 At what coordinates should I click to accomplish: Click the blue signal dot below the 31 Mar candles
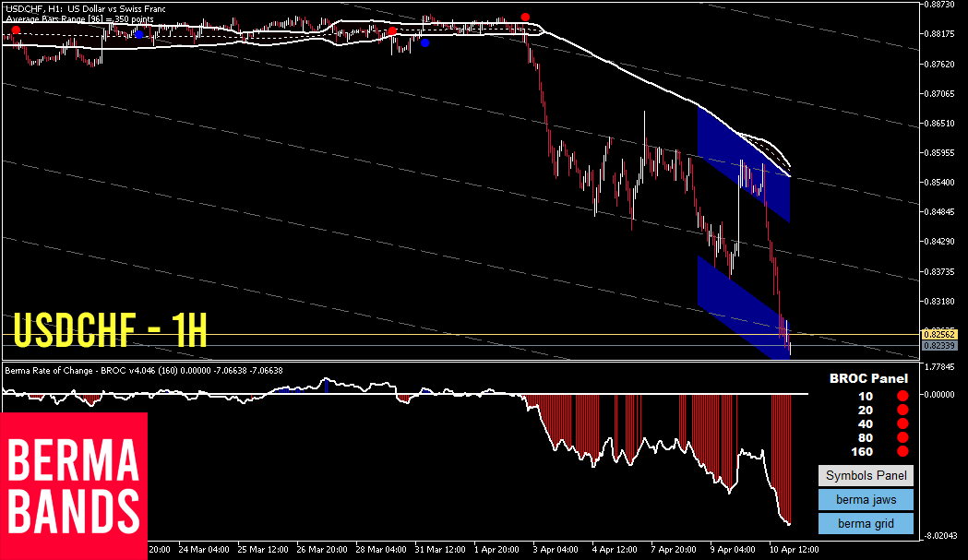424,42
